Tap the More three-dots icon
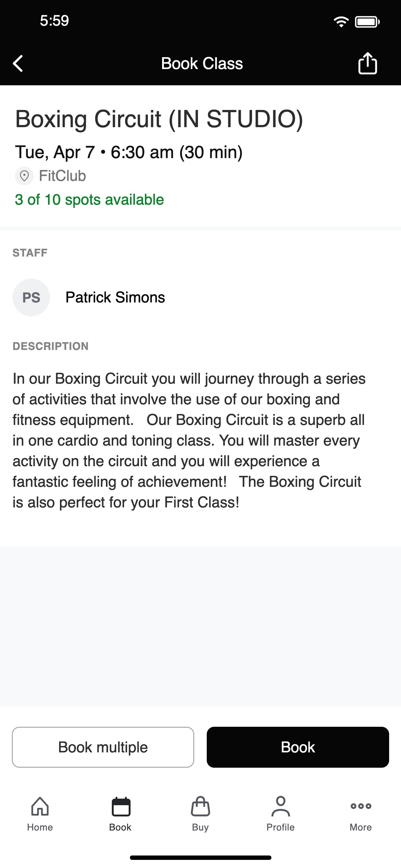The width and height of the screenshot is (401, 868). pos(361,806)
